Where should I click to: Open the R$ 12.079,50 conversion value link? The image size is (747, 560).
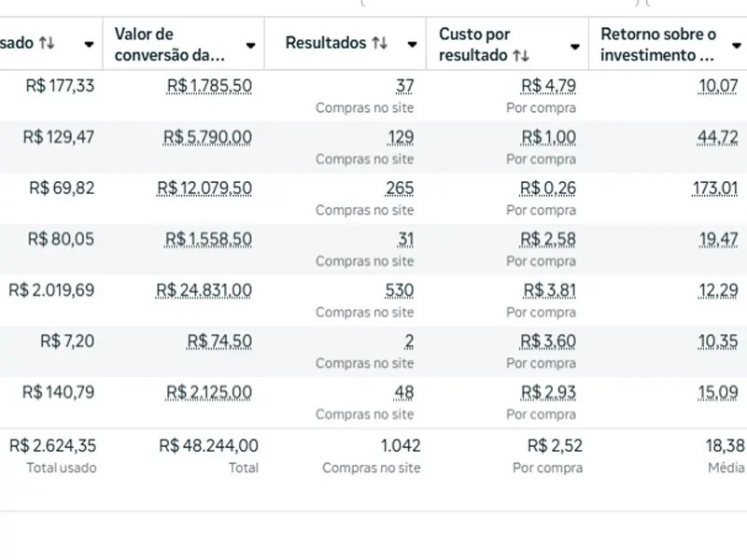click(x=204, y=188)
